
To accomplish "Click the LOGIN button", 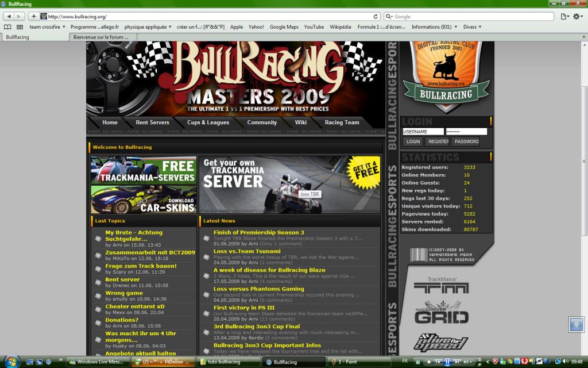I will coord(413,141).
